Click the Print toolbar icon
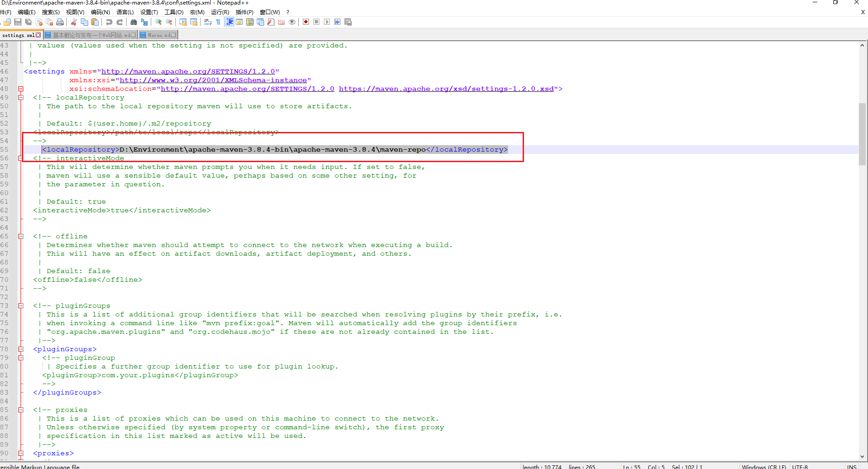This screenshot has width=868, height=469. tap(60, 22)
